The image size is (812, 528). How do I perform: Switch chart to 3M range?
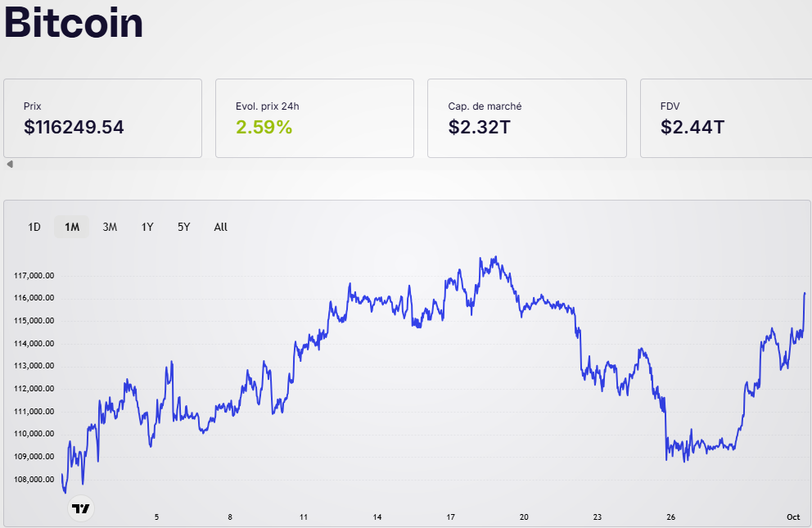(x=110, y=227)
